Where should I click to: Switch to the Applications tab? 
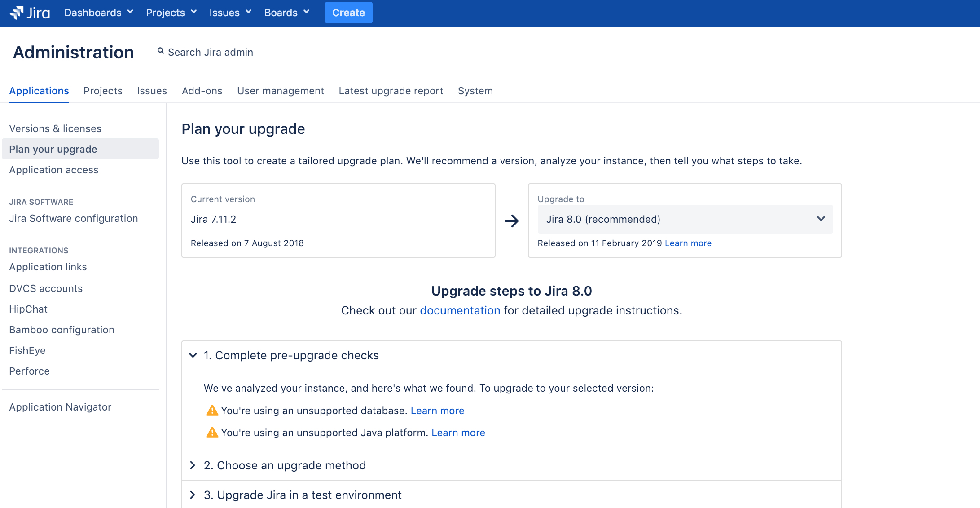tap(39, 91)
